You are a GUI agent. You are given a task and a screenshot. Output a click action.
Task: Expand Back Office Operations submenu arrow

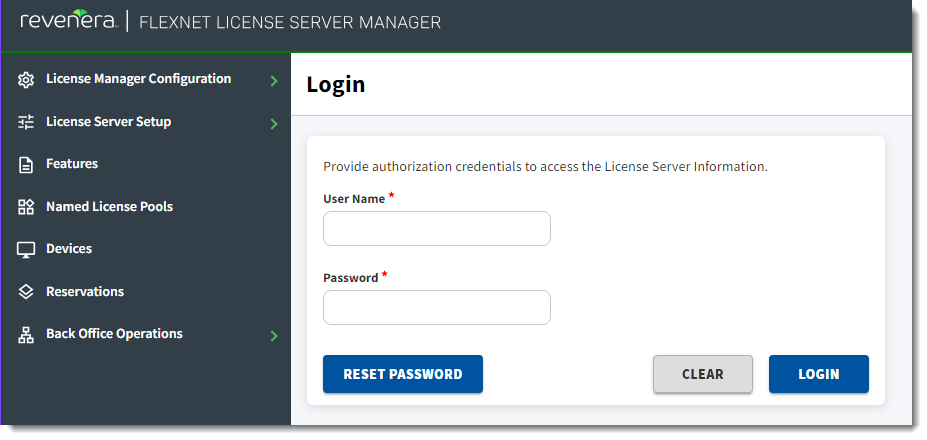point(274,336)
